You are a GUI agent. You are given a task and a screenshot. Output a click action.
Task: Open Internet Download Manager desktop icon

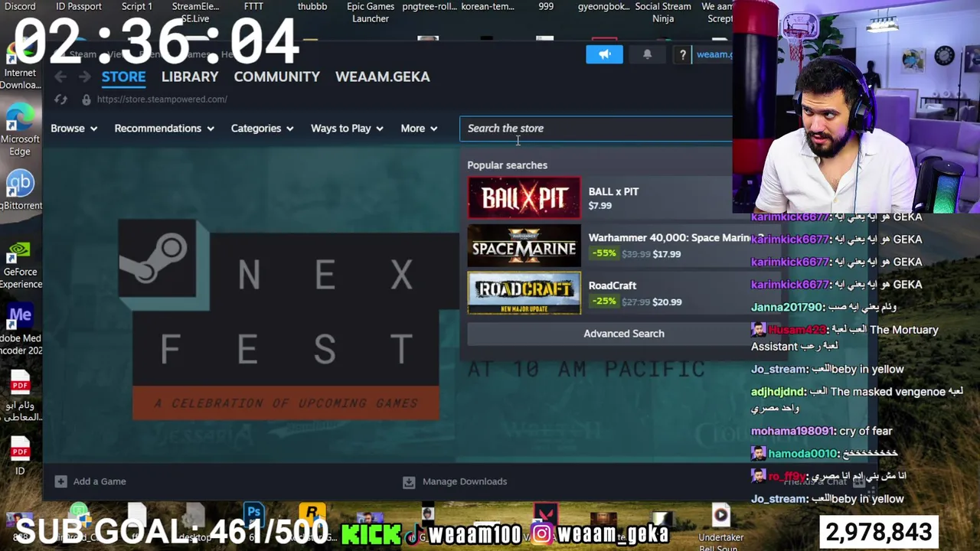20,65
